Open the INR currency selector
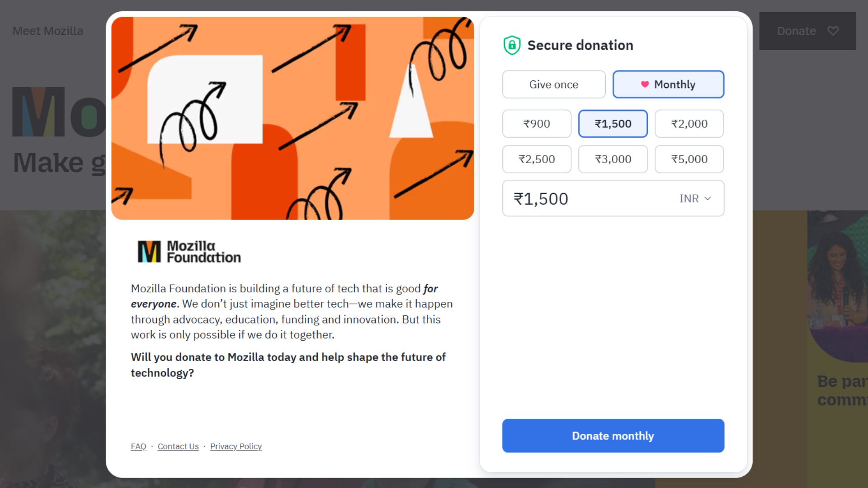Screen dimensions: 868x488 [x=695, y=199]
